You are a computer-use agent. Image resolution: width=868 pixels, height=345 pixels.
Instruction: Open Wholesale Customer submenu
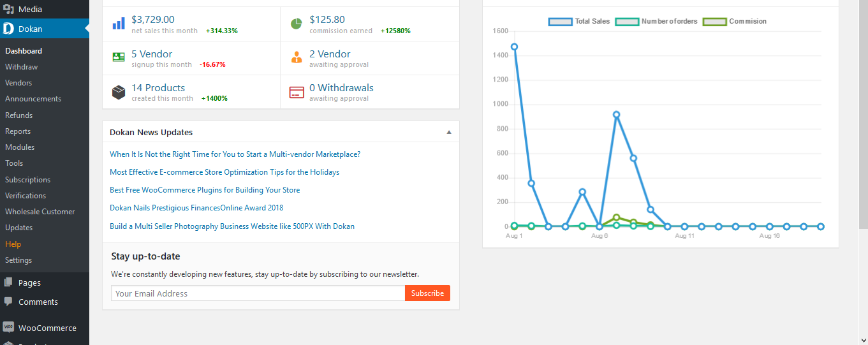pyautogui.click(x=40, y=212)
